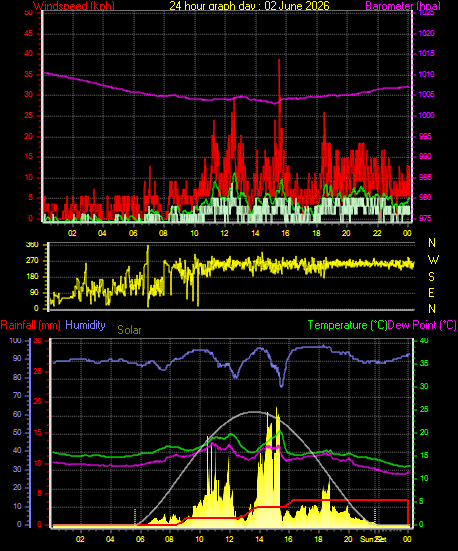Select the 25 value on windspeed axis
This screenshot has height=551, width=458.
[x=28, y=116]
